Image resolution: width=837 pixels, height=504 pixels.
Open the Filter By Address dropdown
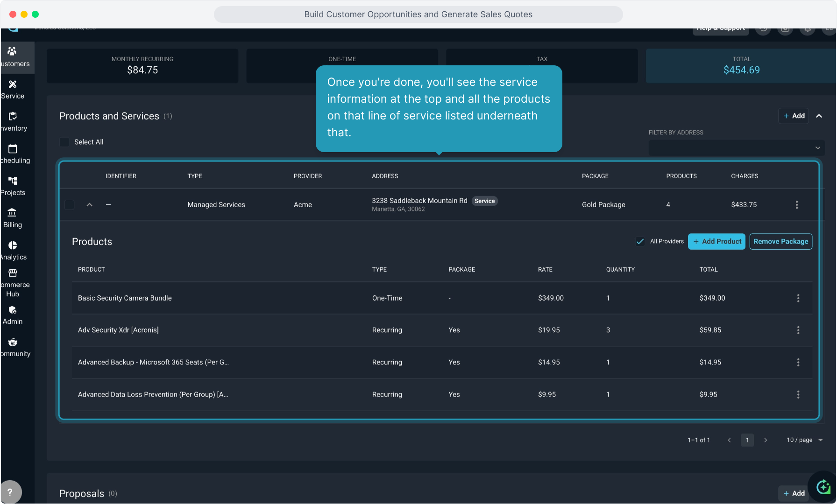[x=736, y=148]
